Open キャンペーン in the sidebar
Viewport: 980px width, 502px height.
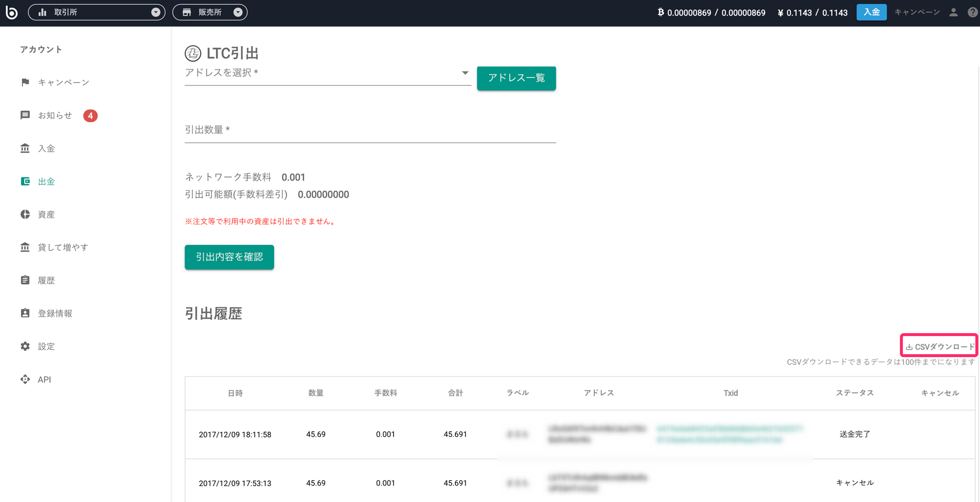click(x=64, y=82)
